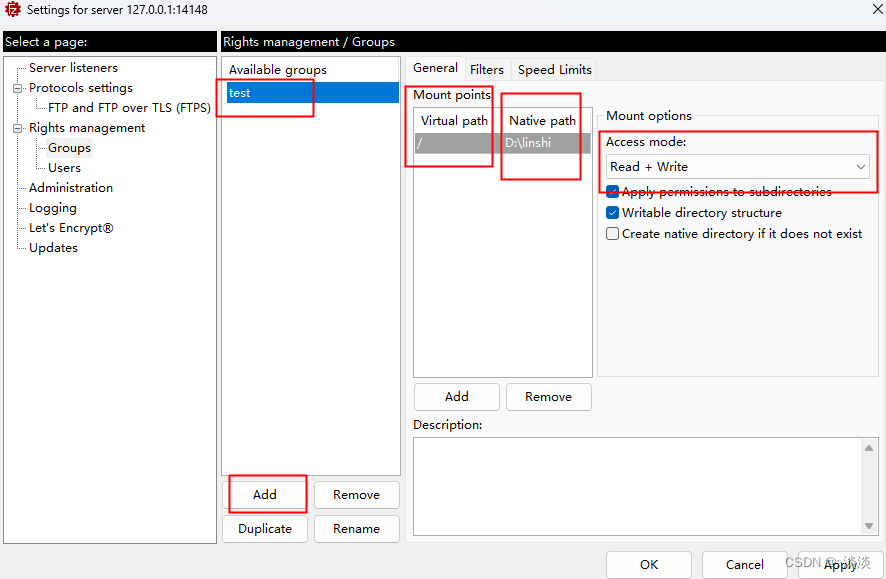Collapse the Rights management tree branch
Image resolution: width=886 pixels, height=579 pixels.
(17, 127)
